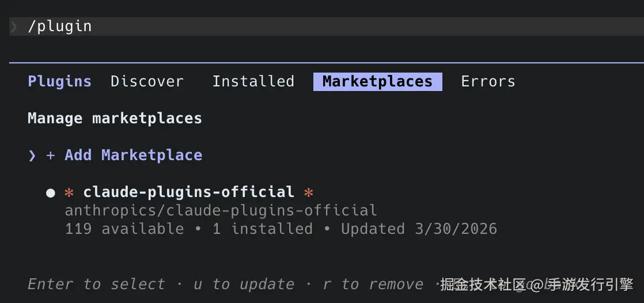Click the orange asterisk after claude-plugins-official
The width and height of the screenshot is (644, 303).
tap(309, 192)
